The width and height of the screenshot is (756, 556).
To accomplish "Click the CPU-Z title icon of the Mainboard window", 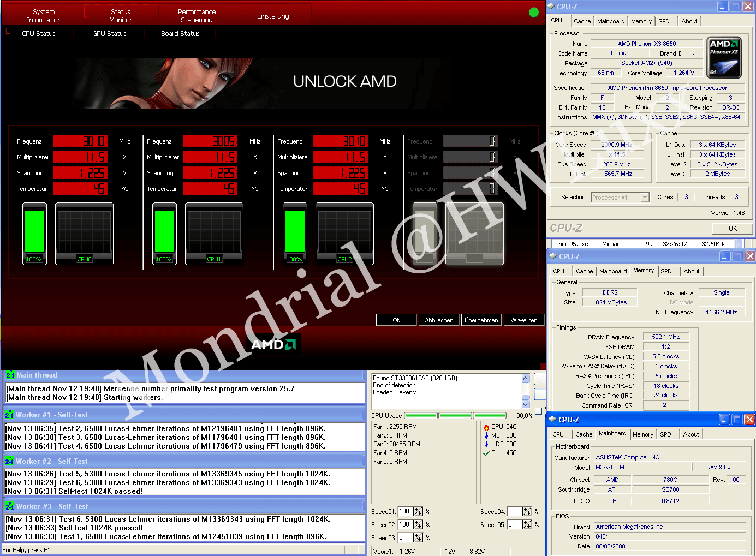I will 552,420.
